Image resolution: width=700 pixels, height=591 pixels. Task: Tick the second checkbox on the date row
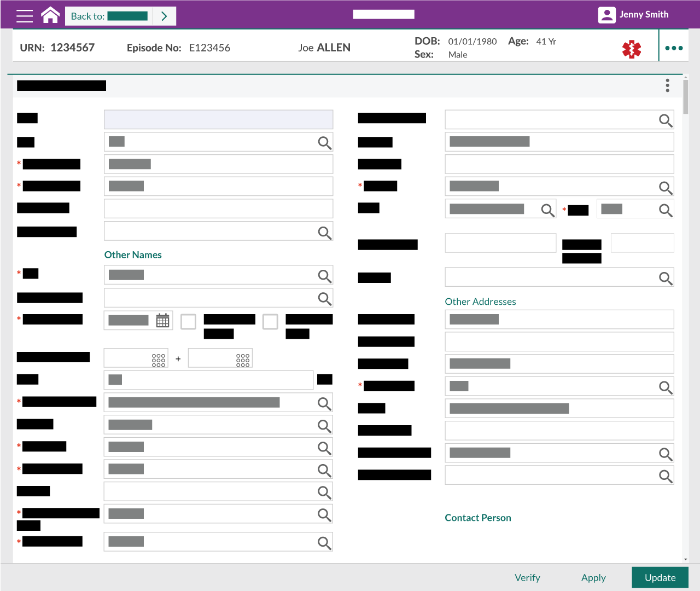pos(270,322)
